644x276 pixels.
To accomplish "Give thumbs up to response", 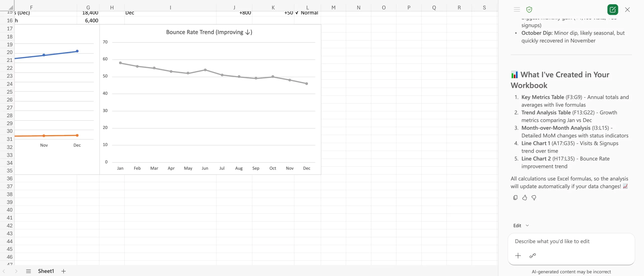I will tap(525, 198).
